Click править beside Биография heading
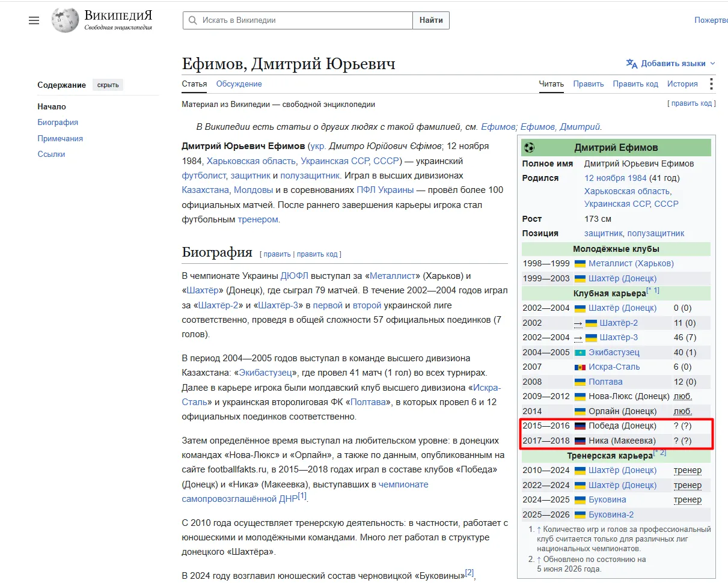The width and height of the screenshot is (728, 583). coord(277,254)
